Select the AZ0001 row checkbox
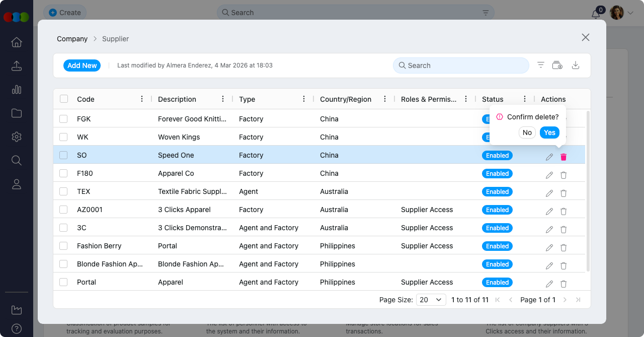This screenshot has width=644, height=337. tap(63, 210)
